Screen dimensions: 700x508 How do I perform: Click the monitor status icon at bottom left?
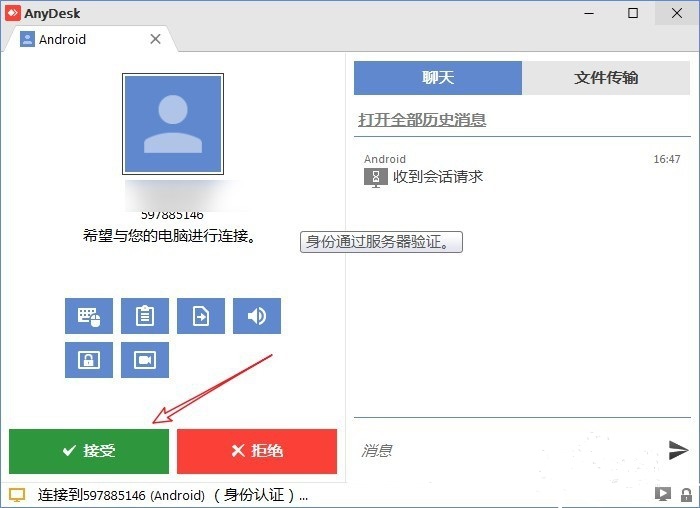click(x=17, y=495)
